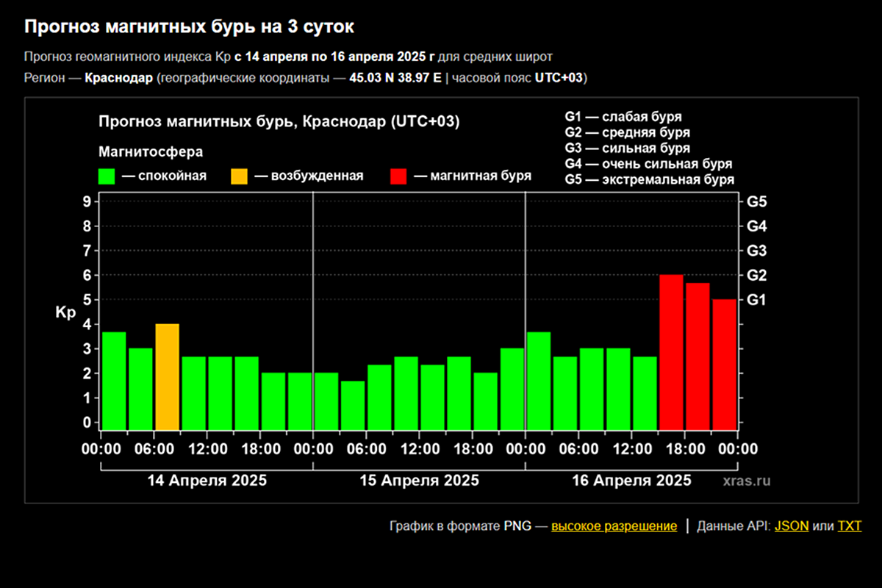Click the green спокойная legend swatch
The height and width of the screenshot is (588, 882).
(107, 176)
